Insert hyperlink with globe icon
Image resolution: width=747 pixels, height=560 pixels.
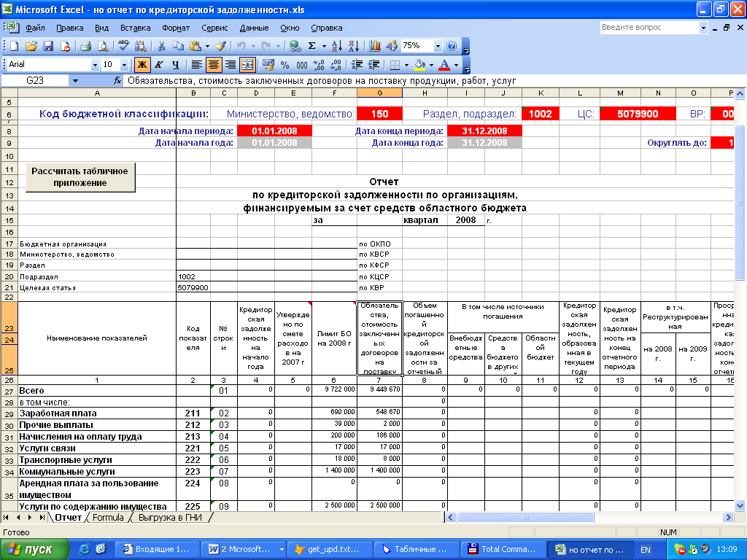pyautogui.click(x=295, y=46)
